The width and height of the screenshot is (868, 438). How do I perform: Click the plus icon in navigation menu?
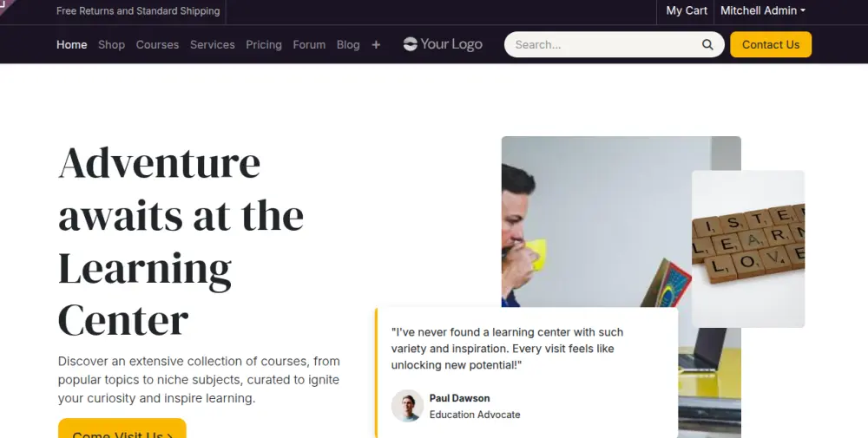[376, 45]
